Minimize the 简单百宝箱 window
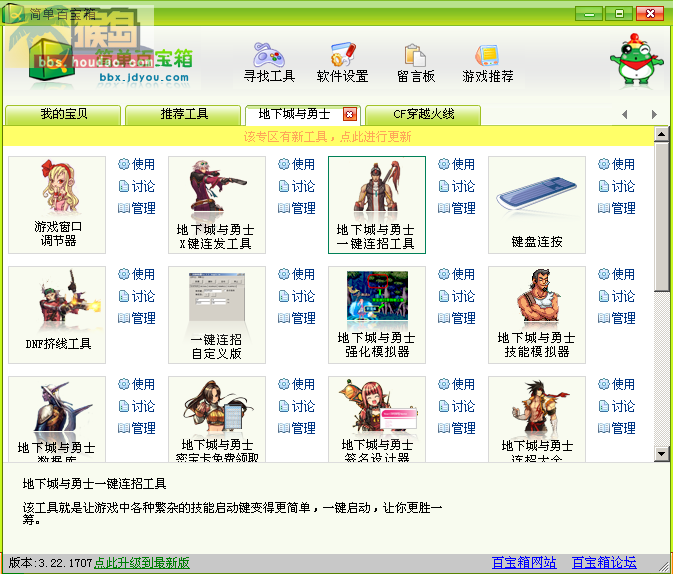673x574 pixels. (x=589, y=14)
